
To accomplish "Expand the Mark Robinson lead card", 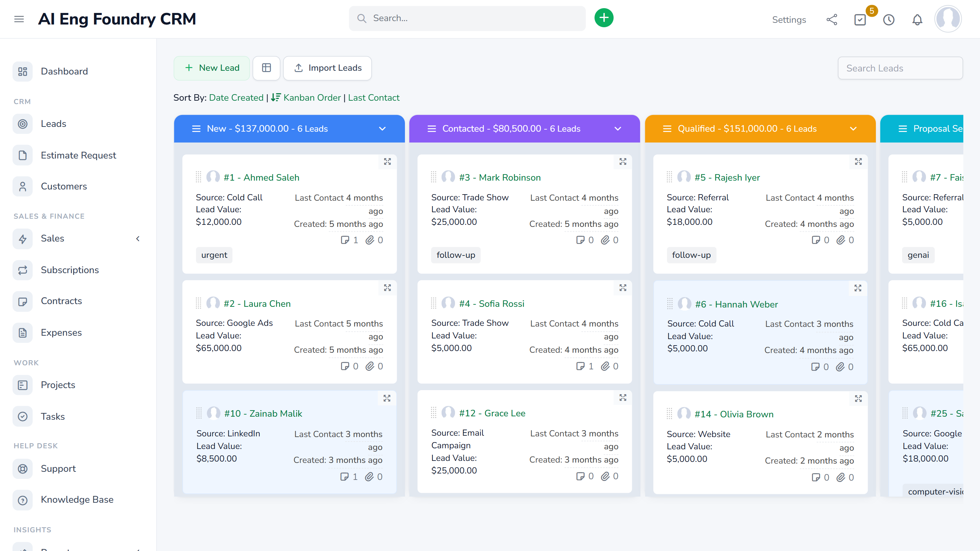I will tap(623, 162).
